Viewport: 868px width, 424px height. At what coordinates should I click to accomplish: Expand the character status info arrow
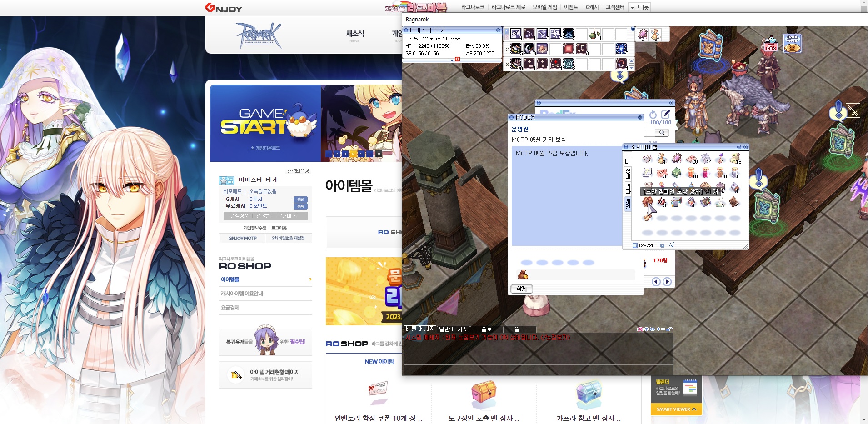click(x=452, y=60)
